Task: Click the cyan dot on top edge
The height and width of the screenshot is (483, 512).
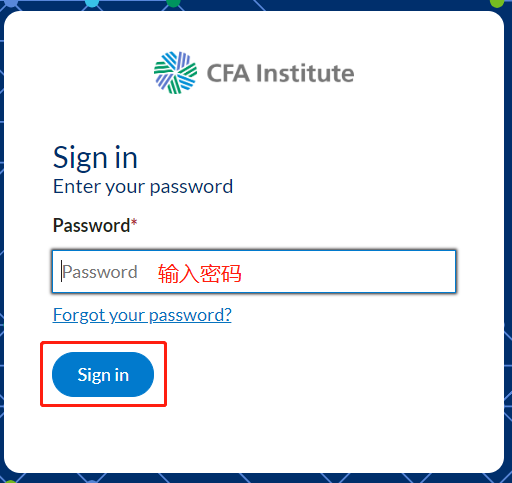Action: point(92,3)
